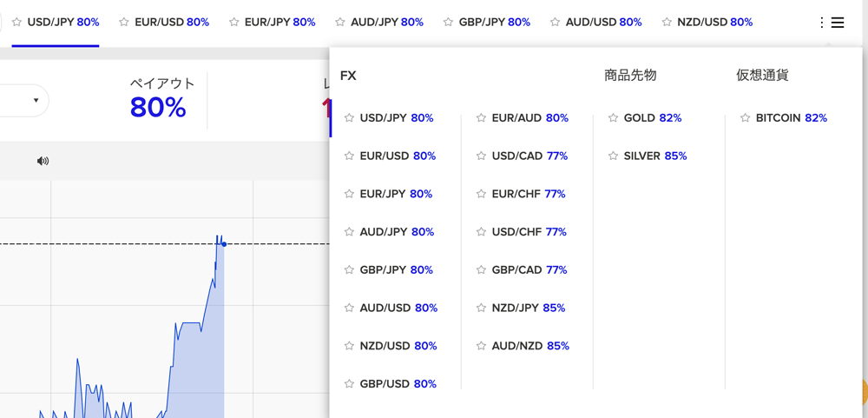The height and width of the screenshot is (418, 868).
Task: Favorite AUD/NZD star in FX list
Action: (481, 346)
